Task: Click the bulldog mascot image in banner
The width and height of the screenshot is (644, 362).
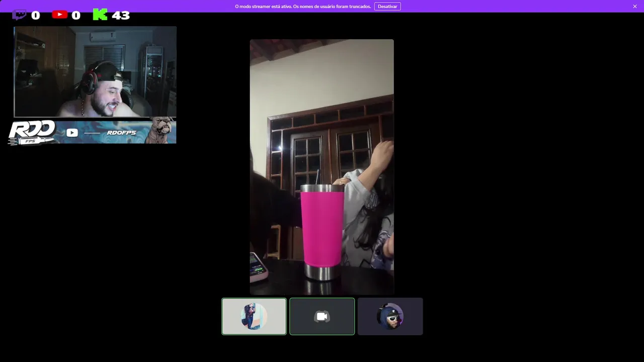Action: point(160,131)
